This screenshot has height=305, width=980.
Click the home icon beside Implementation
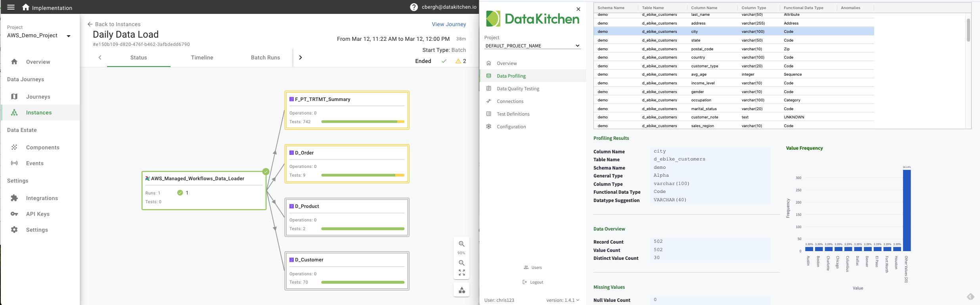(26, 7)
